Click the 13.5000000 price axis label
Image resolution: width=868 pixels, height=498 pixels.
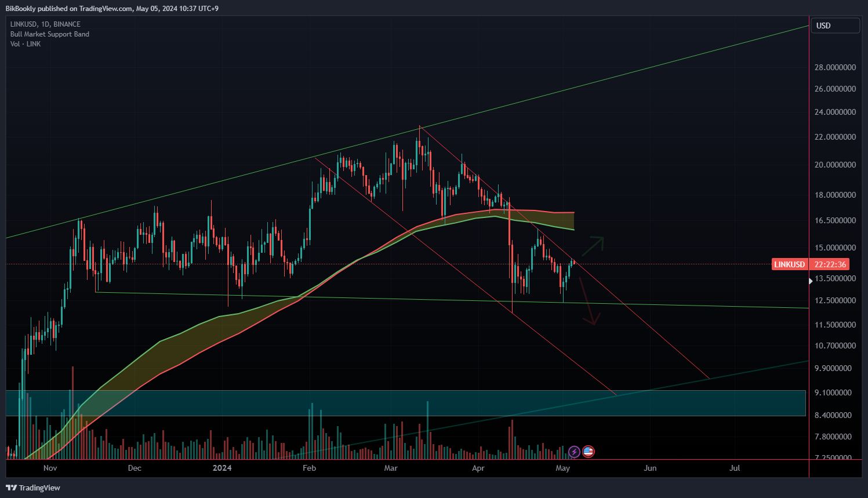835,278
